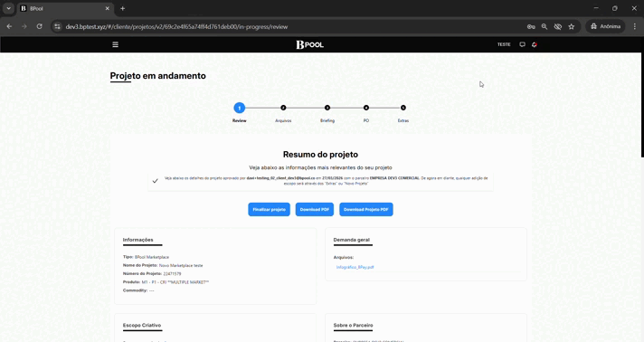Go to step 5 Extras
Viewport: 644px width, 342px height.
tap(403, 108)
